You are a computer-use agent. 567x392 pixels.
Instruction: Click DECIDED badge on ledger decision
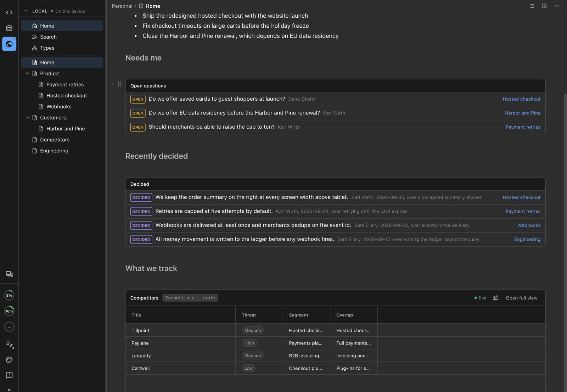[141, 239]
